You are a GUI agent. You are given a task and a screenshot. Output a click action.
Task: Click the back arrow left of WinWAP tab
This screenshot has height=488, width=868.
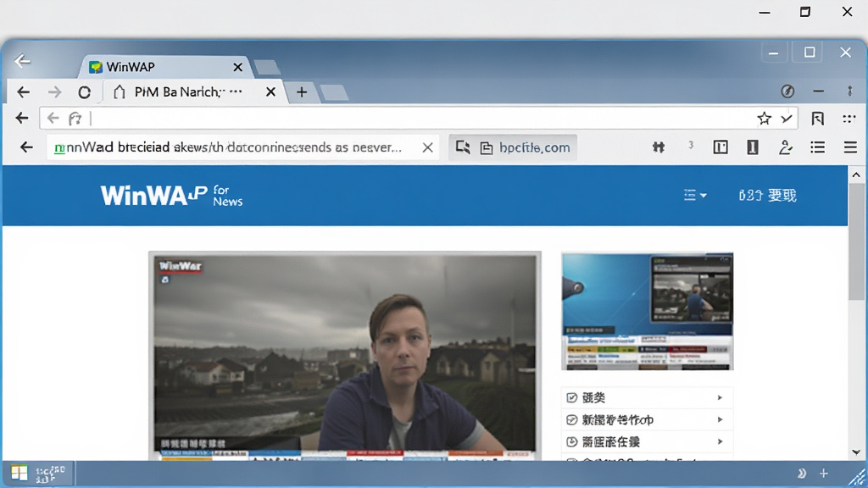22,61
